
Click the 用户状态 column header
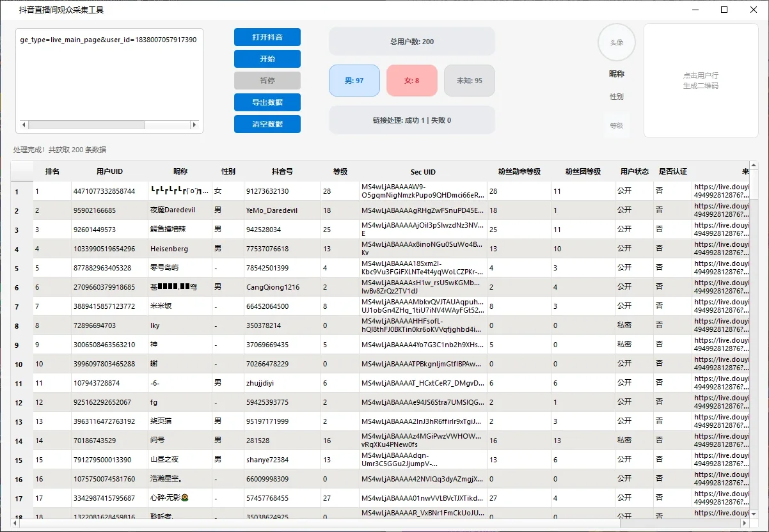click(x=634, y=171)
